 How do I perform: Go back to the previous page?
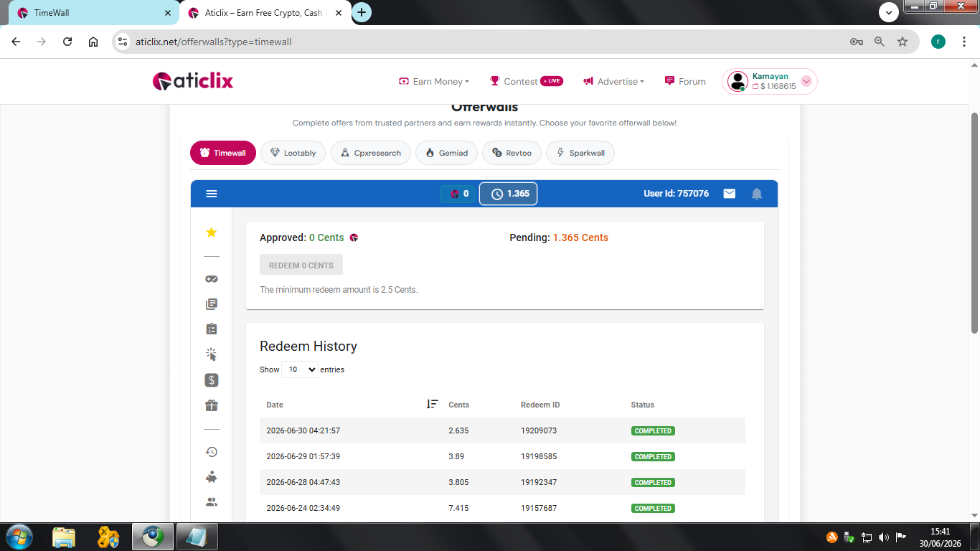tap(16, 42)
